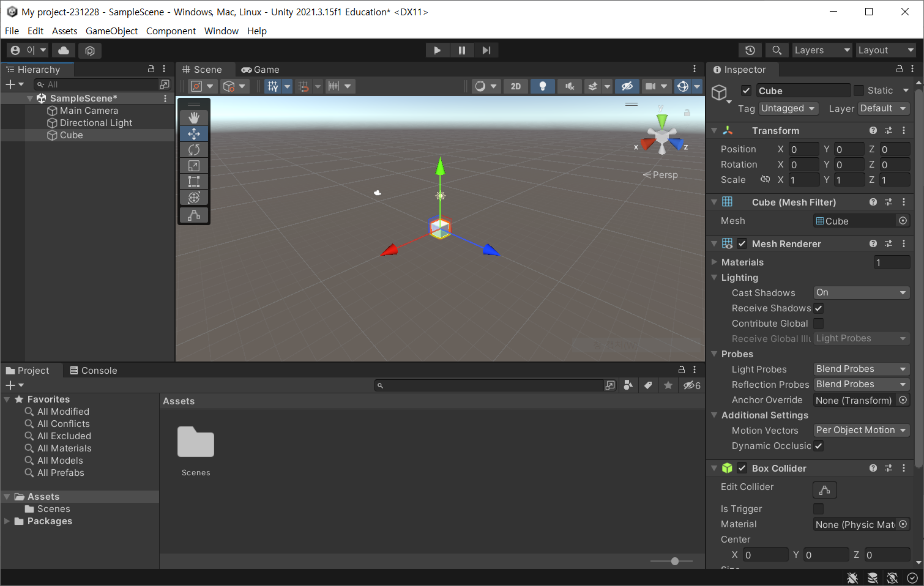Open Mesh Renderer preset icon
This screenshot has height=586, width=924.
click(x=889, y=243)
